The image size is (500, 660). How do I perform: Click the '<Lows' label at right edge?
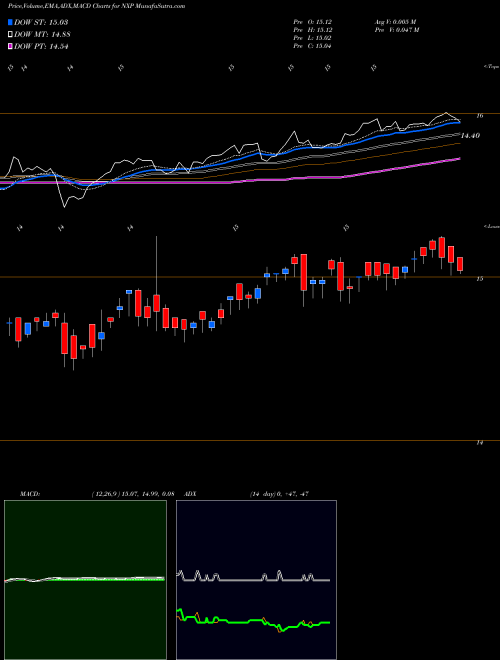click(x=491, y=226)
